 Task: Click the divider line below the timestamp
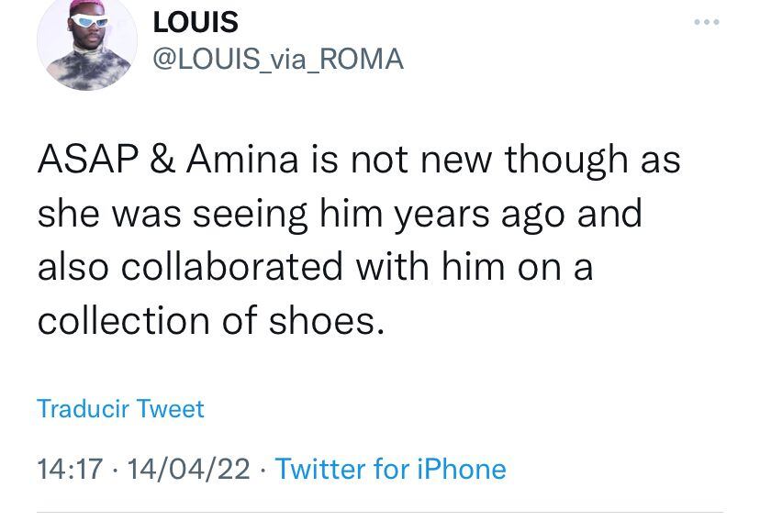(380, 512)
